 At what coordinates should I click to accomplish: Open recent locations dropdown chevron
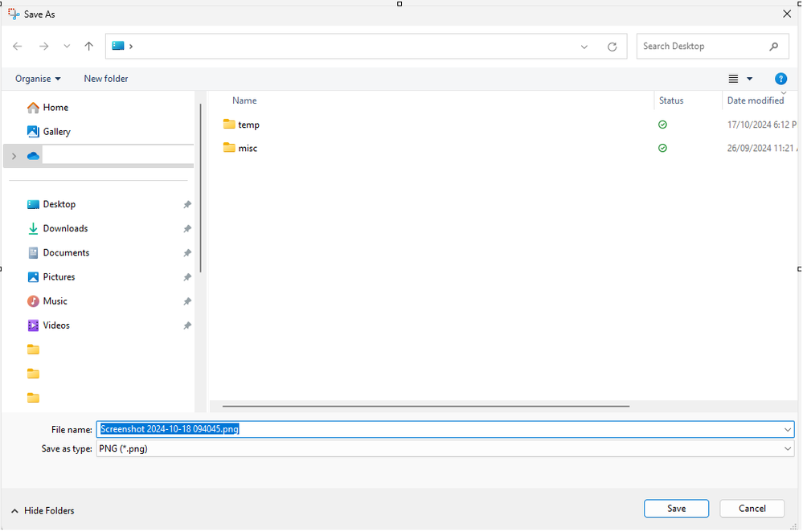coord(67,46)
